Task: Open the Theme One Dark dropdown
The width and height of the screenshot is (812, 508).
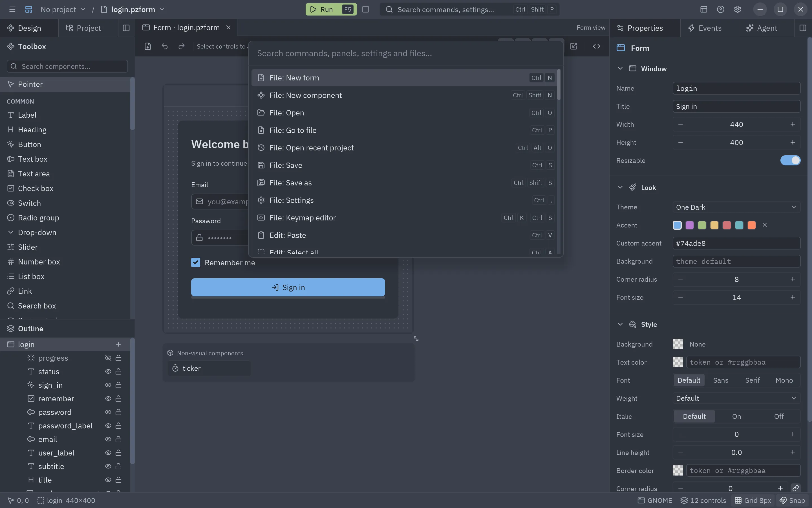Action: (x=736, y=207)
